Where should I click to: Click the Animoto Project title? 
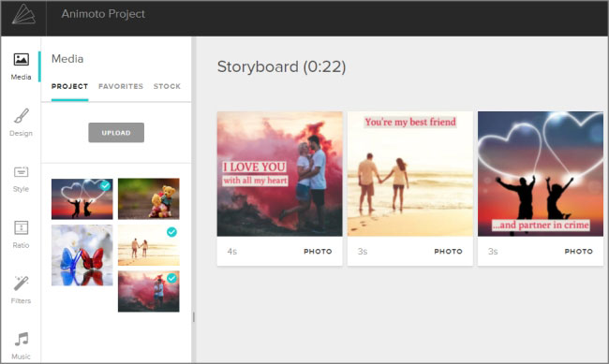pyautogui.click(x=103, y=14)
